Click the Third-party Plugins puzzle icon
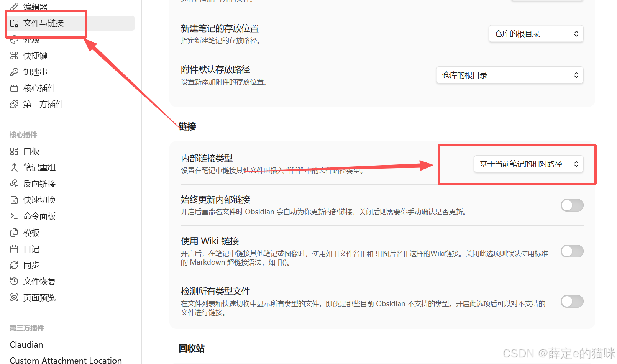Image resolution: width=617 pixels, height=364 pixels. pyautogui.click(x=14, y=104)
